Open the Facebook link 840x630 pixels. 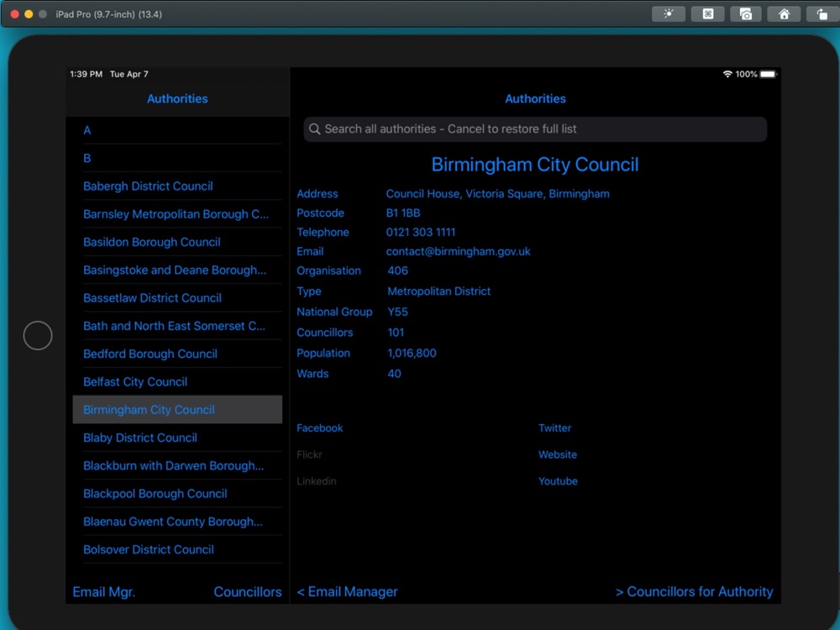point(320,428)
